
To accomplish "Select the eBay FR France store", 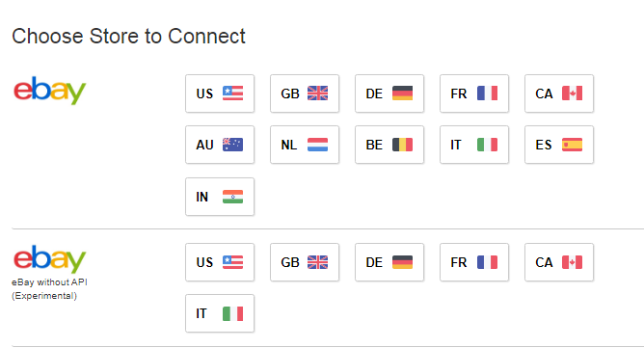I will [x=474, y=94].
